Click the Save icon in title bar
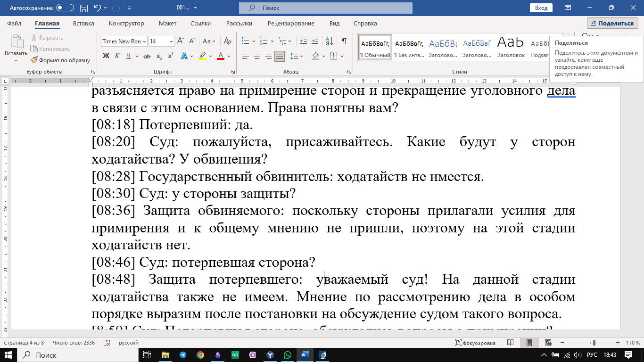 pos(84,8)
